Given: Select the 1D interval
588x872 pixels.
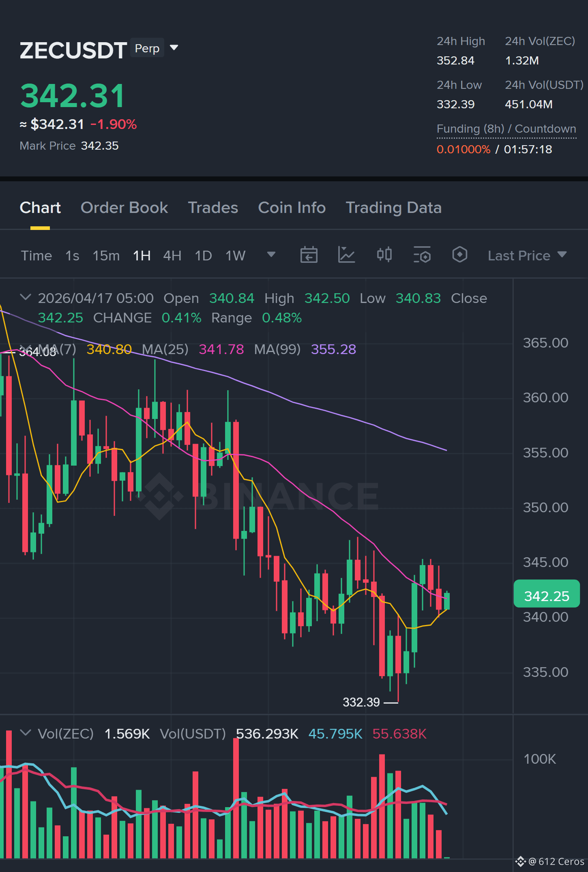Looking at the screenshot, I should 203,256.
